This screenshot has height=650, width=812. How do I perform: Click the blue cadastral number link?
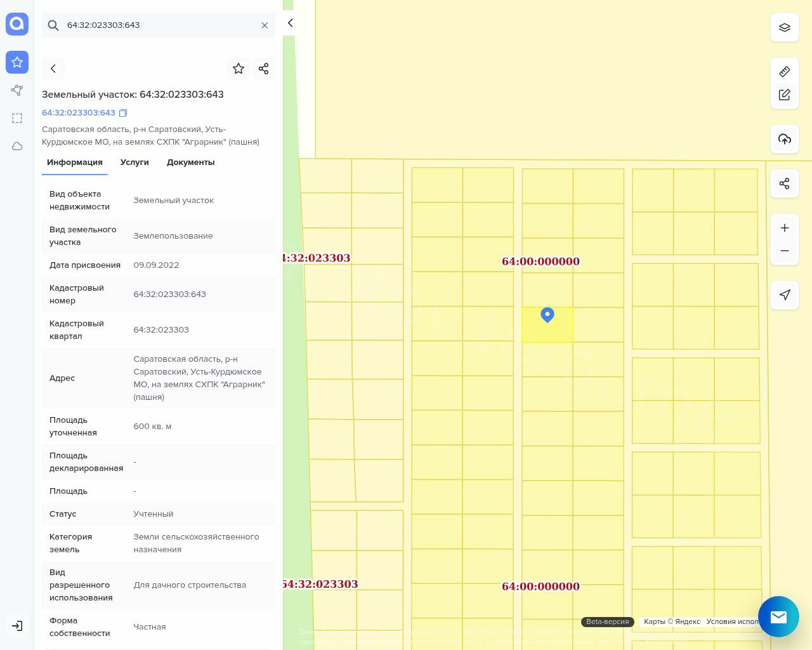coord(79,113)
